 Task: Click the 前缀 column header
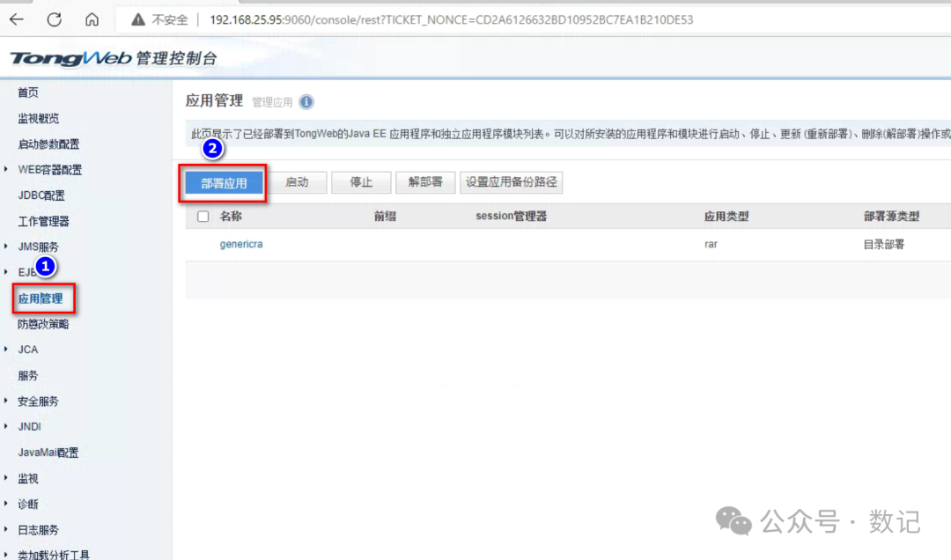point(385,216)
